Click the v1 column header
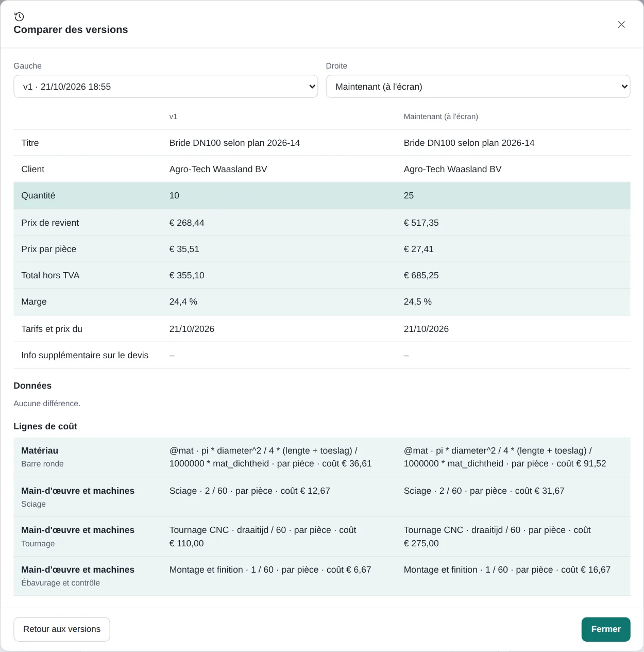 click(x=173, y=116)
